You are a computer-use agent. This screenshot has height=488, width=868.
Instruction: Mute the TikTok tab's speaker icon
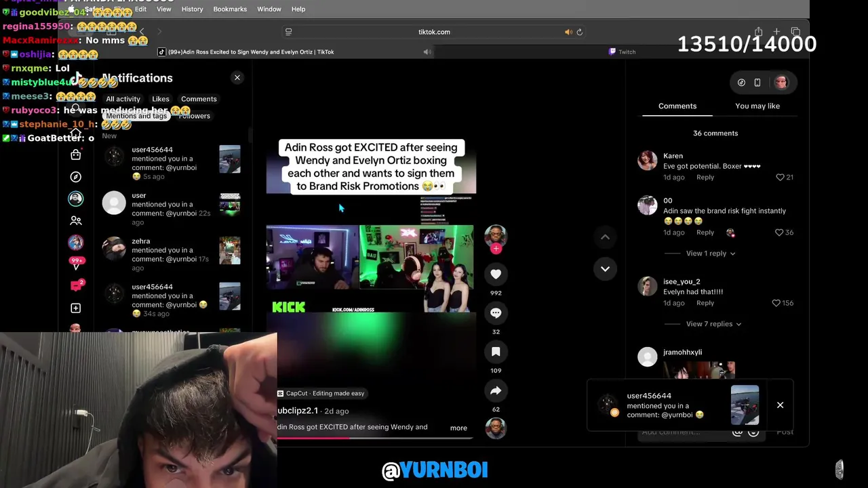tap(427, 52)
